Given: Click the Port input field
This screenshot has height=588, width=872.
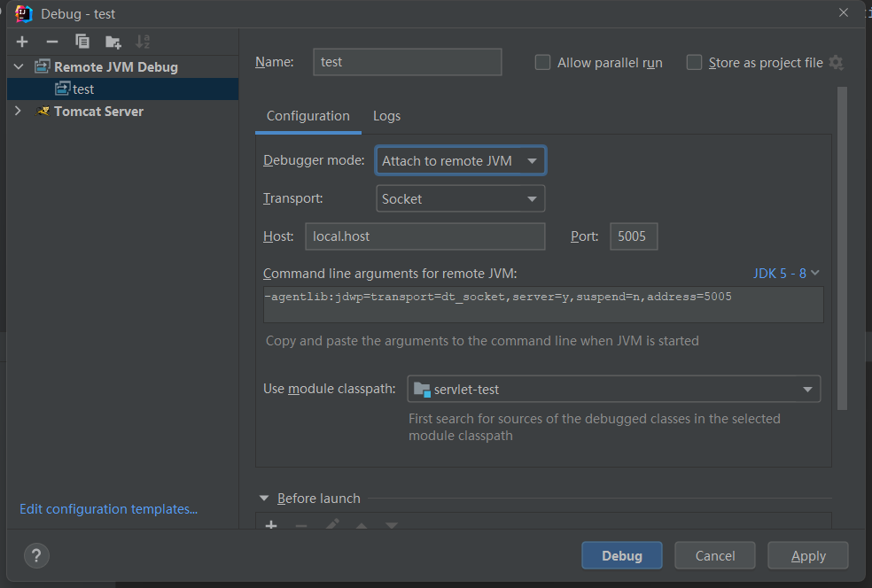Looking at the screenshot, I should [634, 236].
